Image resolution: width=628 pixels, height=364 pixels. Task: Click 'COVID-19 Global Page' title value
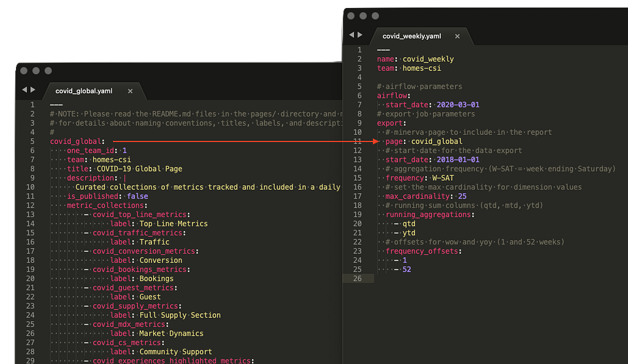point(139,169)
